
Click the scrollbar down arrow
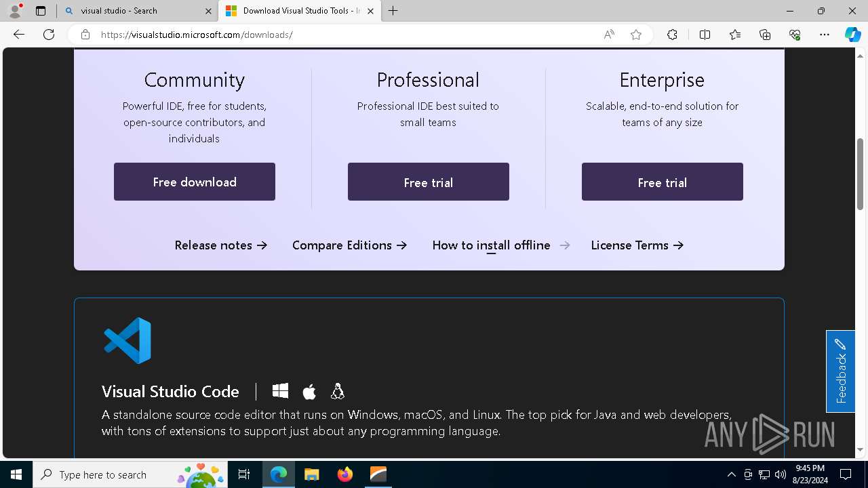(861, 450)
